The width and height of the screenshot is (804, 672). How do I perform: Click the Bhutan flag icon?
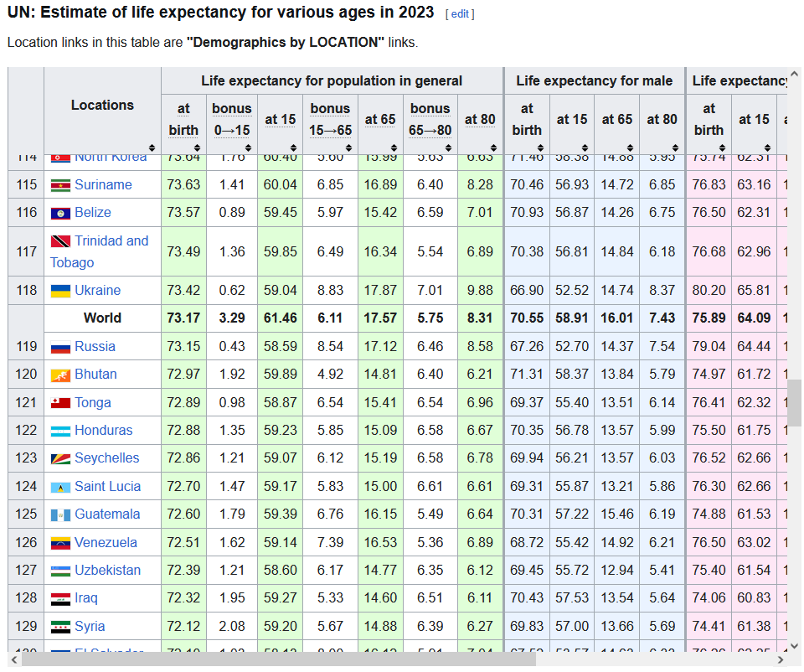(60, 375)
